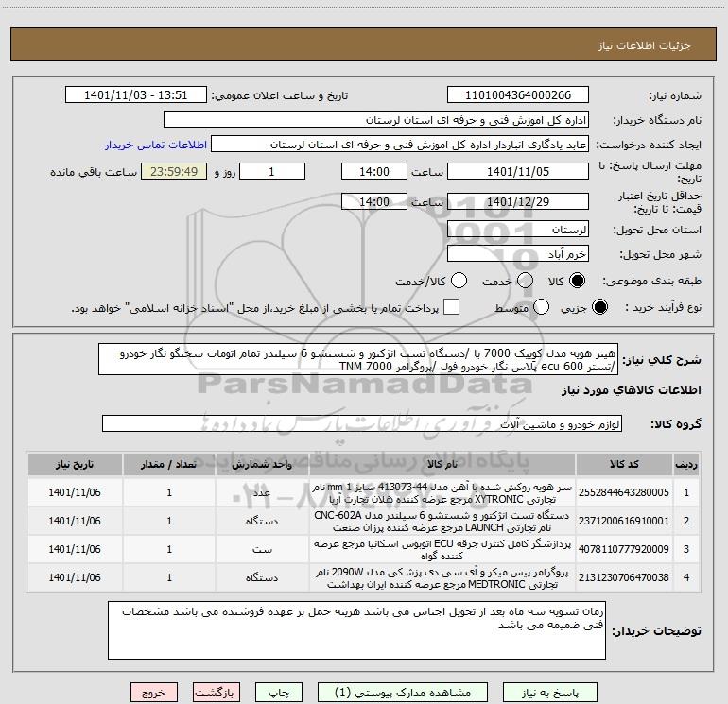Viewport: 728px width, 704px height.
Task: Click the ایجاد کننده درخواست field
Action: click(x=400, y=145)
